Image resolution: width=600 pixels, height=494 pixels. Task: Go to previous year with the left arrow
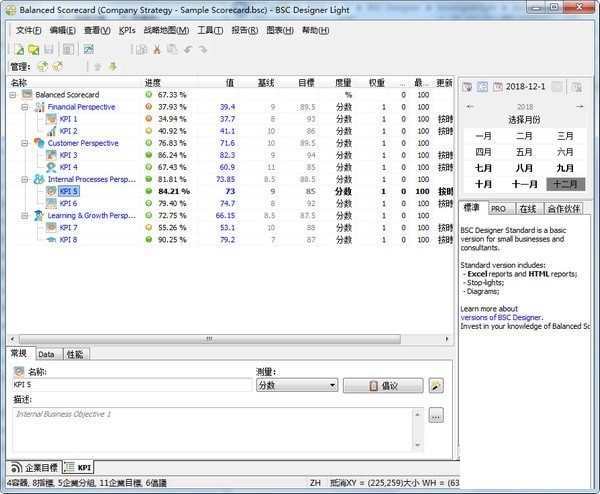pyautogui.click(x=471, y=106)
